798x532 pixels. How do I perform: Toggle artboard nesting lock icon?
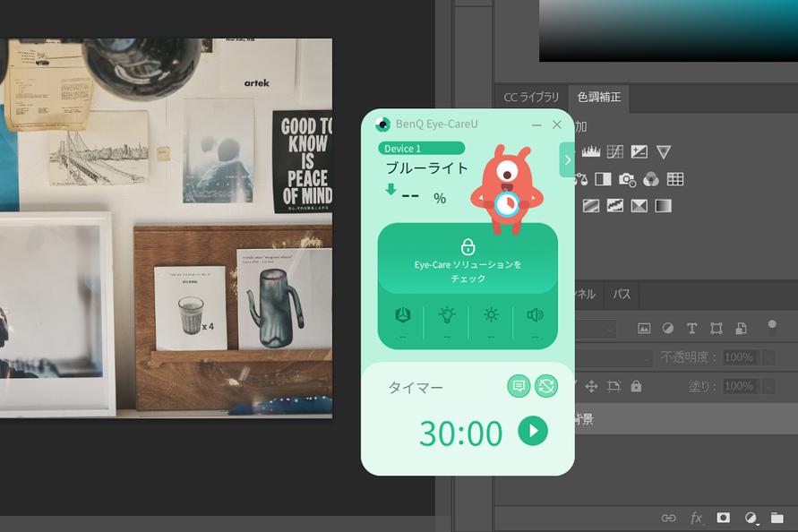614,386
